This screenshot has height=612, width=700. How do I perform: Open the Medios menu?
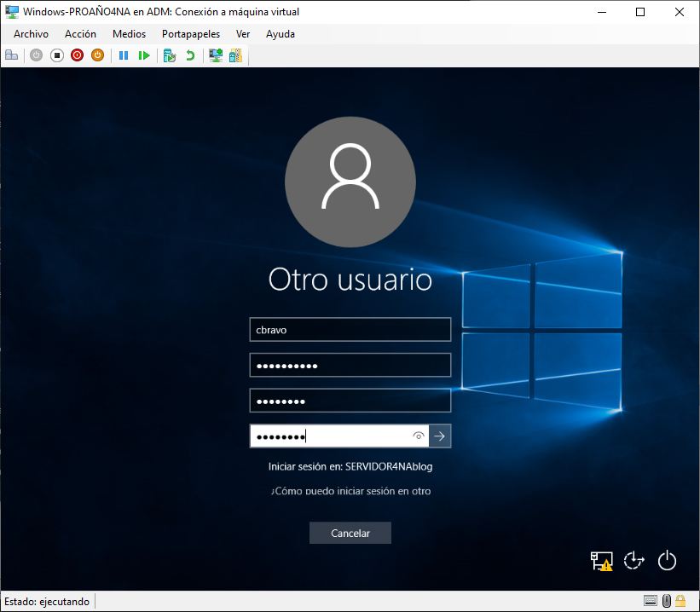129,34
